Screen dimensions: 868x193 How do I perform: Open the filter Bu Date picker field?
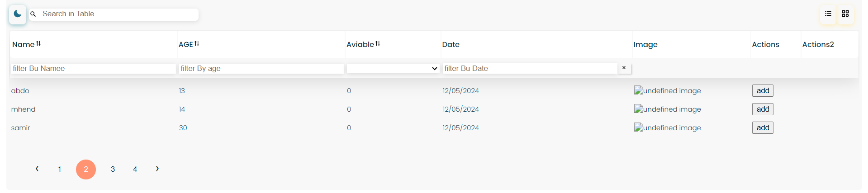(530, 68)
